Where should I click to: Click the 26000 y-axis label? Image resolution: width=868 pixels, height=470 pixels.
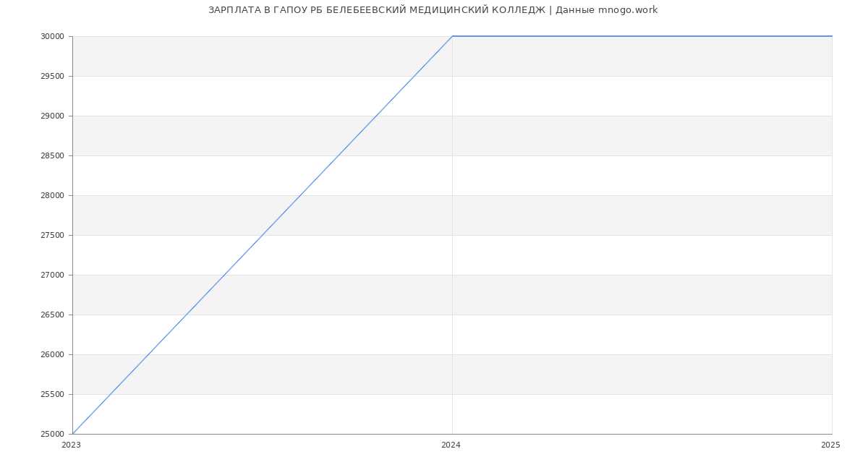(x=52, y=355)
